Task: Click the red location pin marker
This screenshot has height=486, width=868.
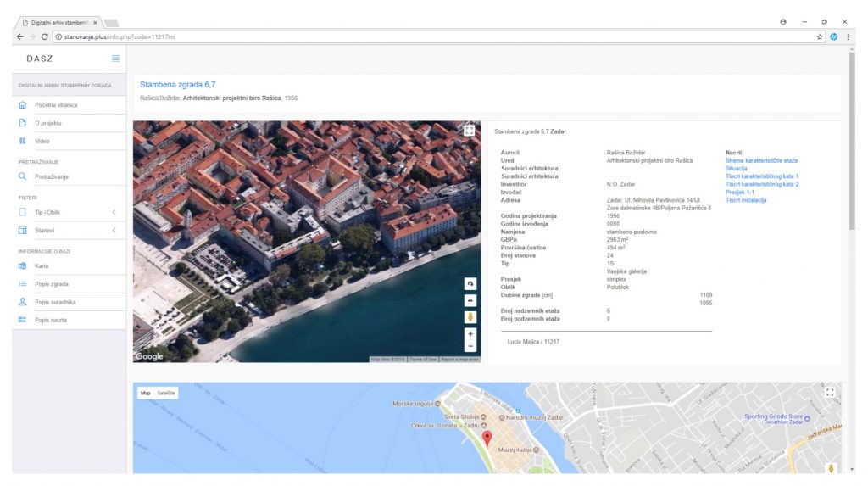Action: tap(487, 439)
